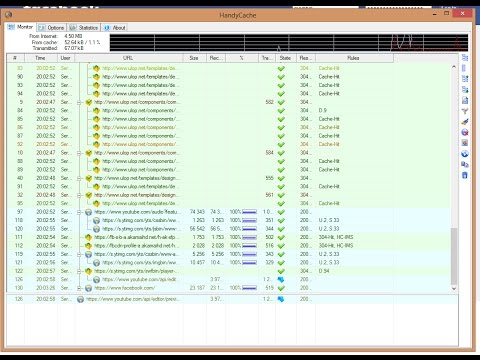Collapse the tree node of row 5

(79, 102)
